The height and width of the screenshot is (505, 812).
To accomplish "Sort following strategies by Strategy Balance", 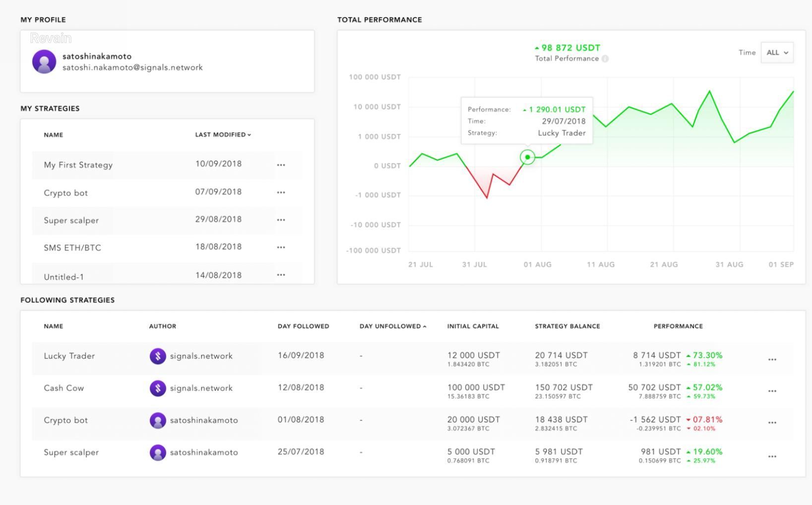I will coord(567,326).
